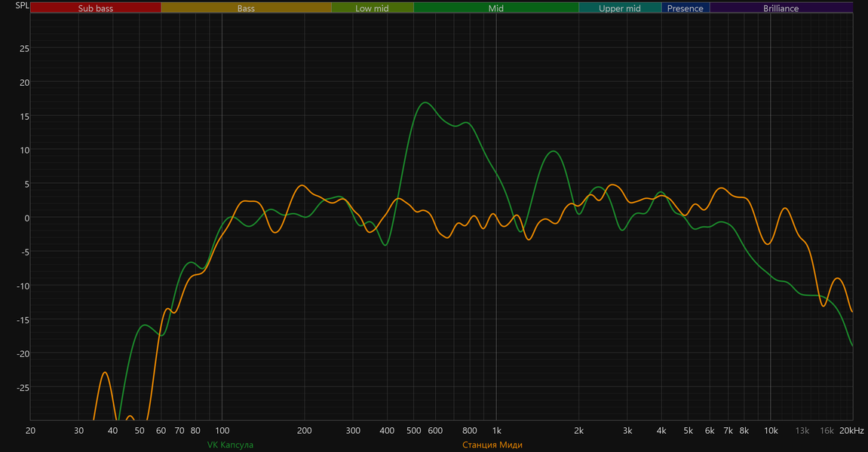Select the Bass frequency band
Screen dimensions: 868x452
[x=247, y=8]
